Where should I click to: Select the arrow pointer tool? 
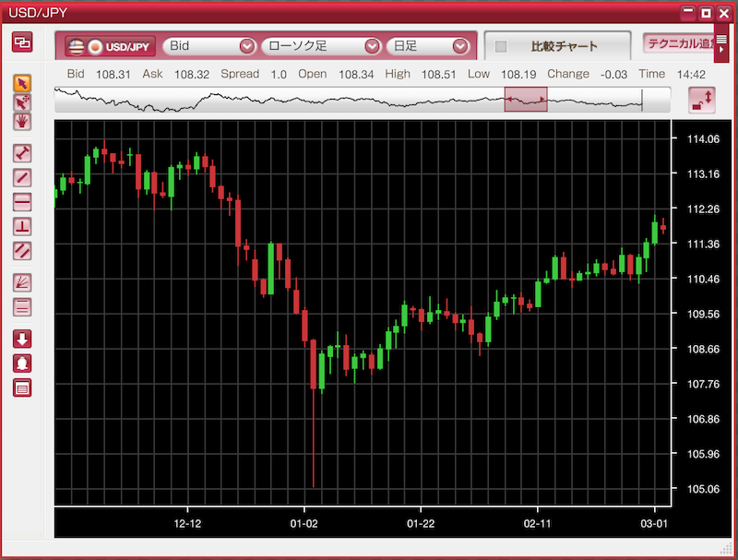[22, 84]
